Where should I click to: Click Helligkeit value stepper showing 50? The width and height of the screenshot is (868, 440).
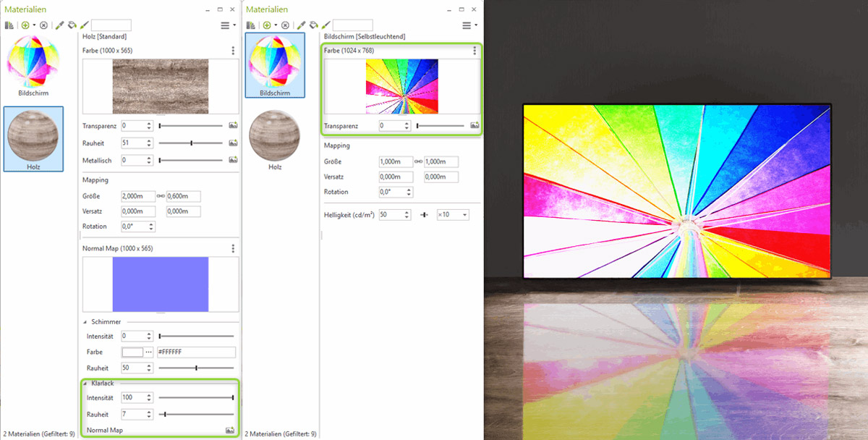pos(394,215)
